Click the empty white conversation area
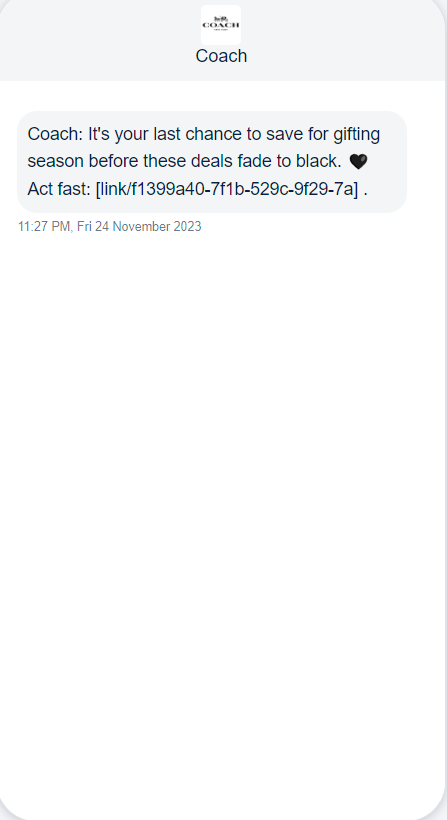The height and width of the screenshot is (820, 447). point(223,497)
